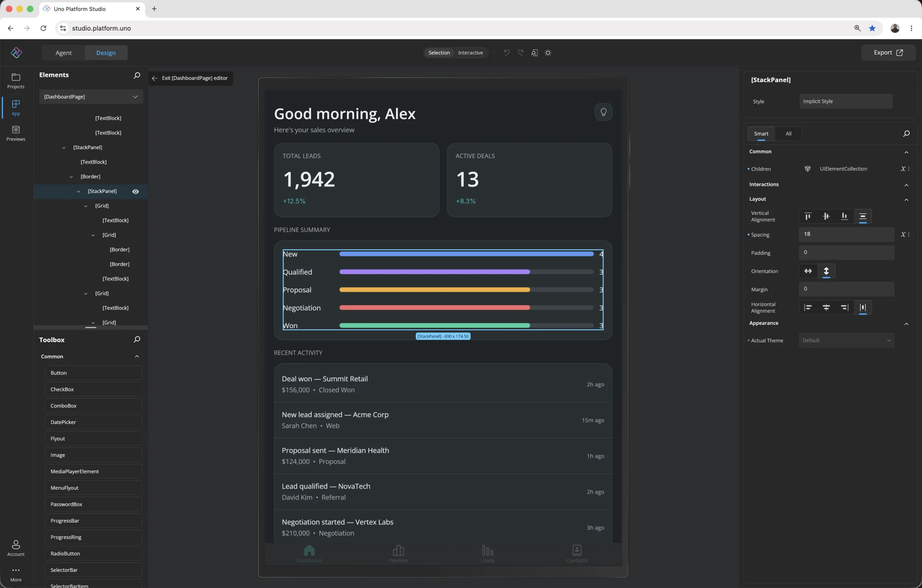
Task: Select the Smart properties tab
Action: pyautogui.click(x=761, y=133)
